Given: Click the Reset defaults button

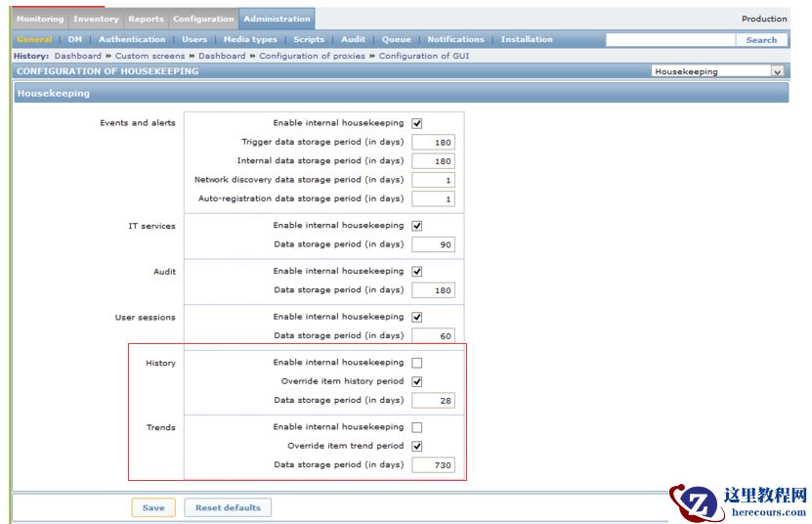Looking at the screenshot, I should (x=228, y=507).
